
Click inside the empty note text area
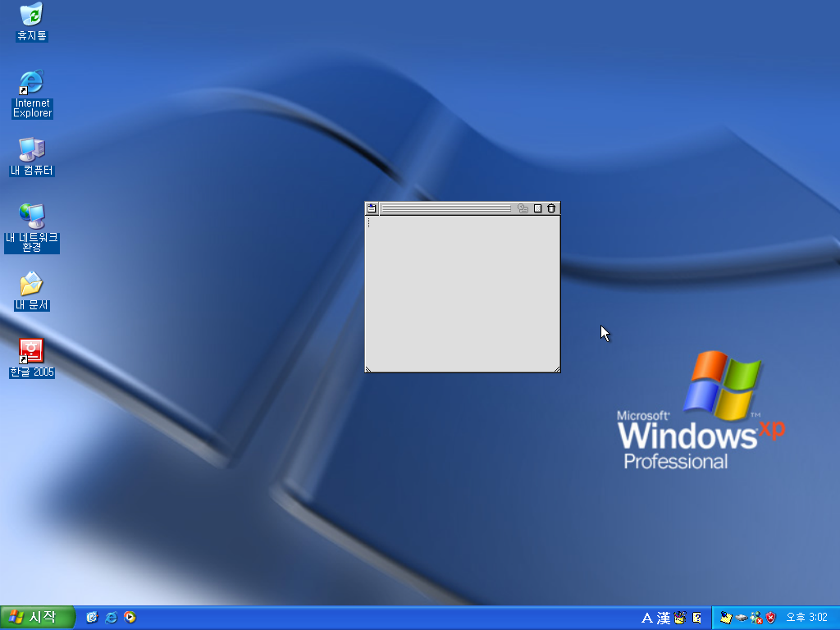pos(463,292)
